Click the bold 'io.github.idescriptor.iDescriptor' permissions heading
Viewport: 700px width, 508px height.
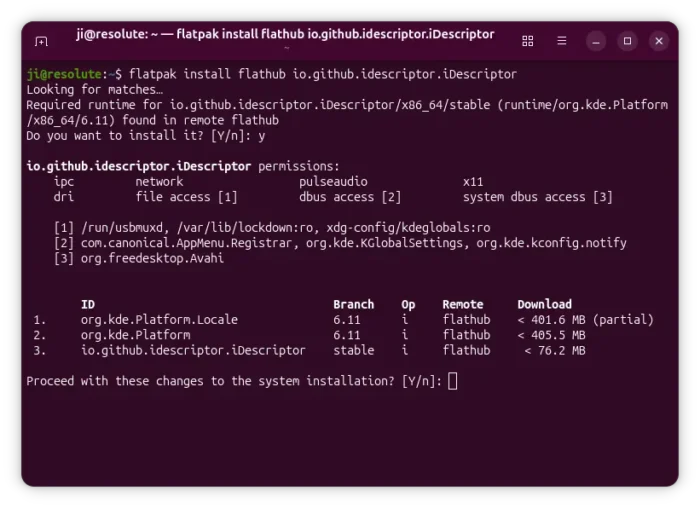point(139,167)
